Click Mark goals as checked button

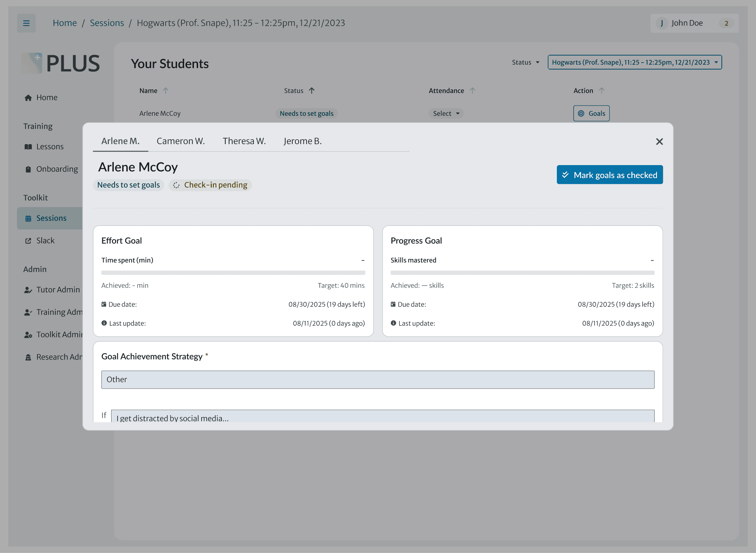tap(609, 175)
